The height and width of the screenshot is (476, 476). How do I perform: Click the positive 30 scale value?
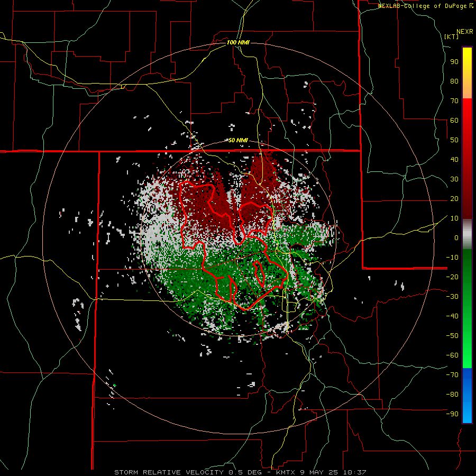pos(454,179)
